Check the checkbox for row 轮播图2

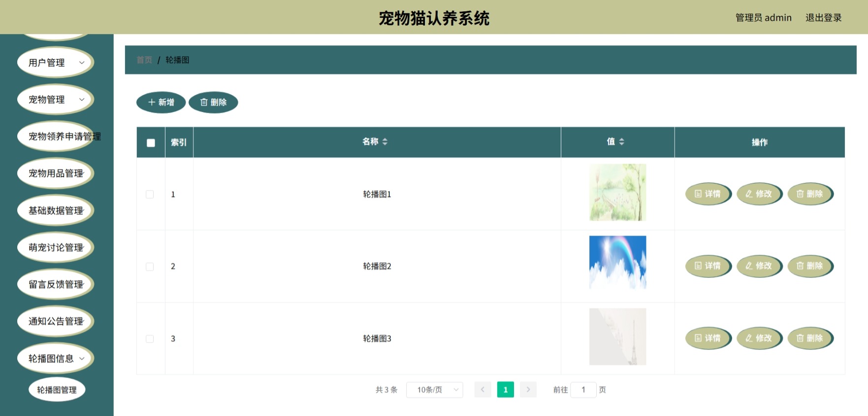pyautogui.click(x=150, y=267)
